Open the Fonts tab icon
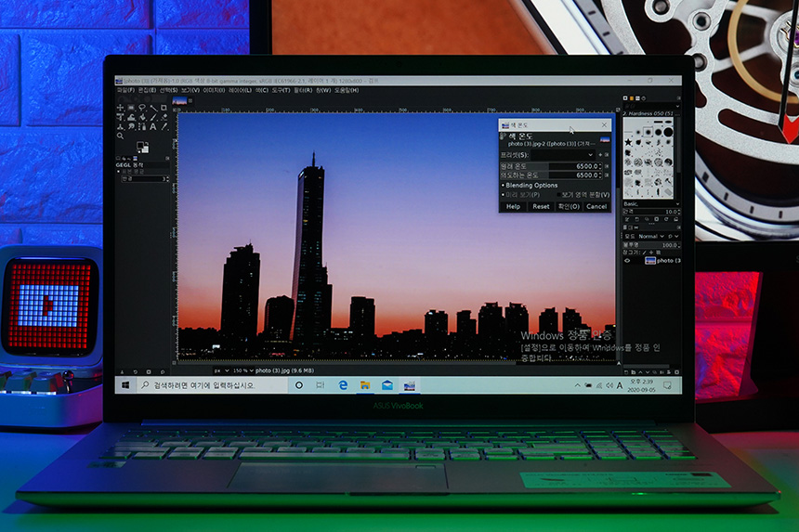Viewport: 799px width, 532px height. [637, 98]
